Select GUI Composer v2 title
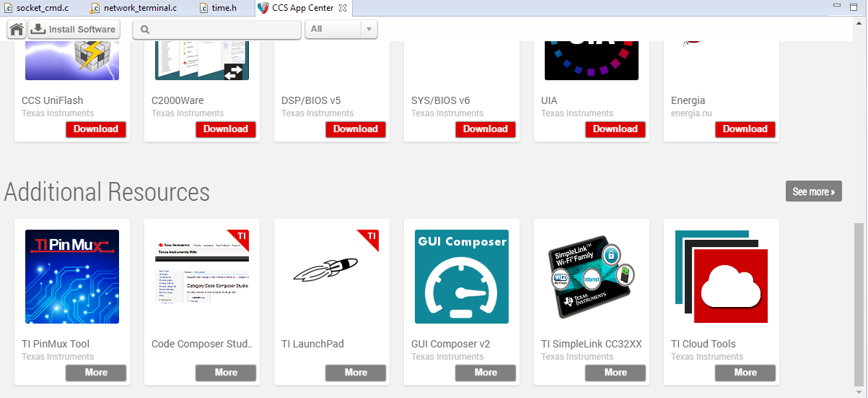 pyautogui.click(x=450, y=344)
